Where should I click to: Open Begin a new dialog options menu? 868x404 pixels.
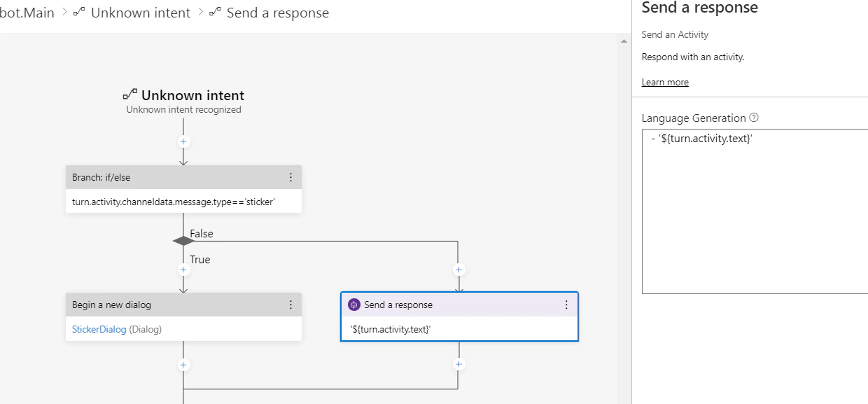291,305
